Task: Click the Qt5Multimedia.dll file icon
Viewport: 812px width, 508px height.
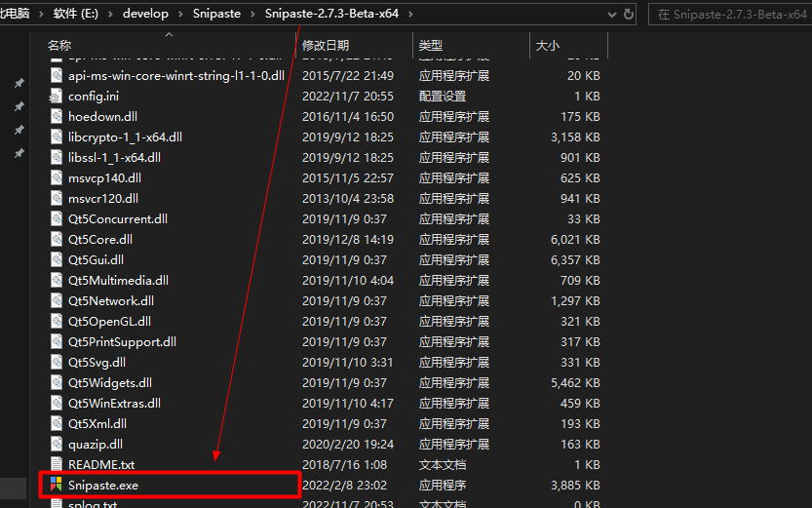Action: click(x=56, y=280)
